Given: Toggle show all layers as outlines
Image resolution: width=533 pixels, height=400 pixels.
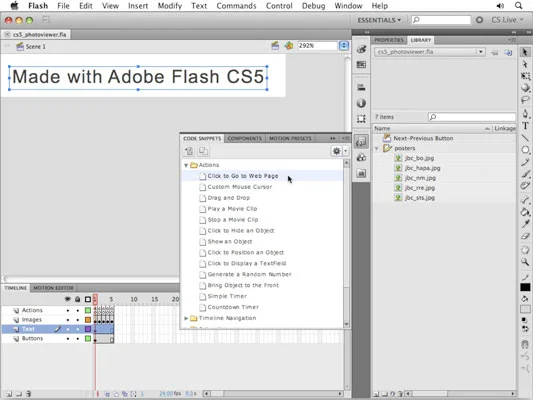Looking at the screenshot, I should (x=88, y=299).
